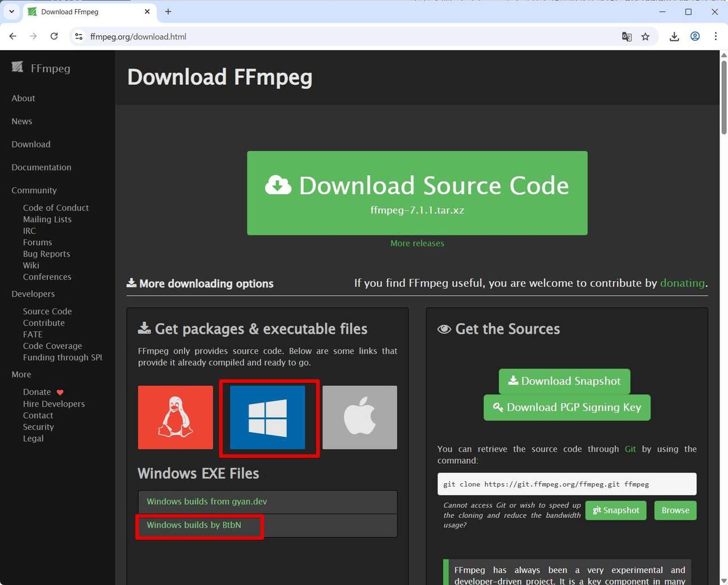This screenshot has height=585, width=728.
Task: Open About in the sidebar
Action: (23, 98)
